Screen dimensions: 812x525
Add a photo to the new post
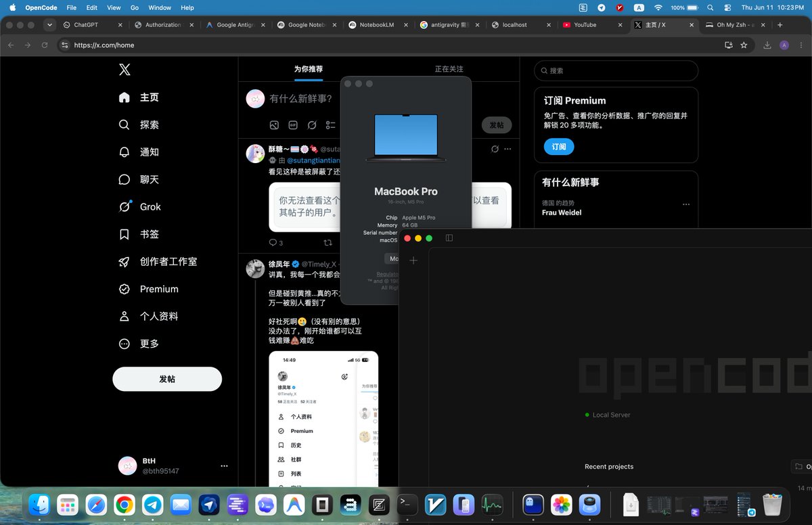274,125
